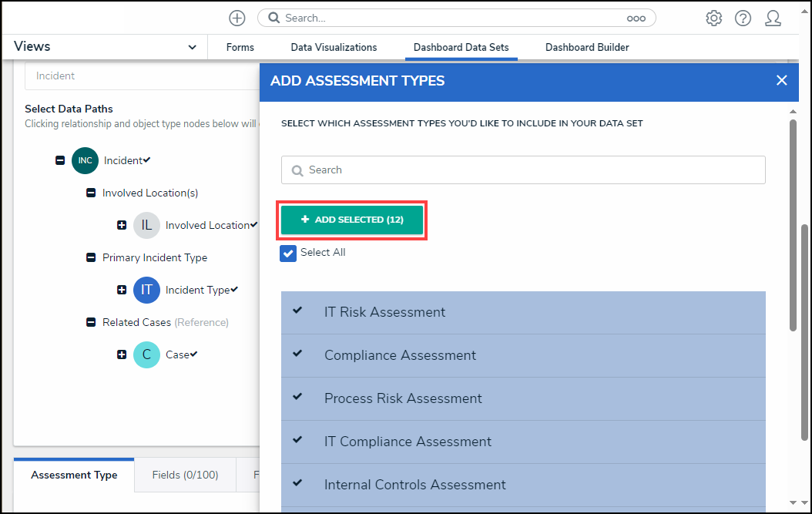Image resolution: width=812 pixels, height=514 pixels.
Task: Click the plus create-new icon in top bar
Action: [237, 18]
